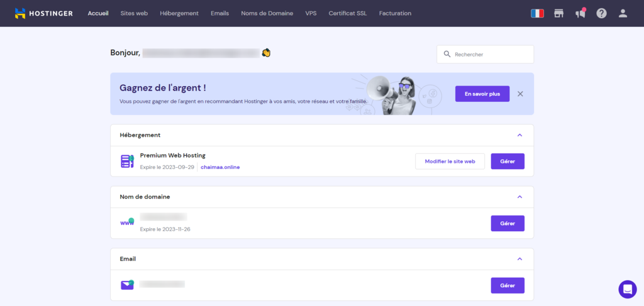Open the announcements megaphone icon
The height and width of the screenshot is (306, 644).
coord(580,13)
